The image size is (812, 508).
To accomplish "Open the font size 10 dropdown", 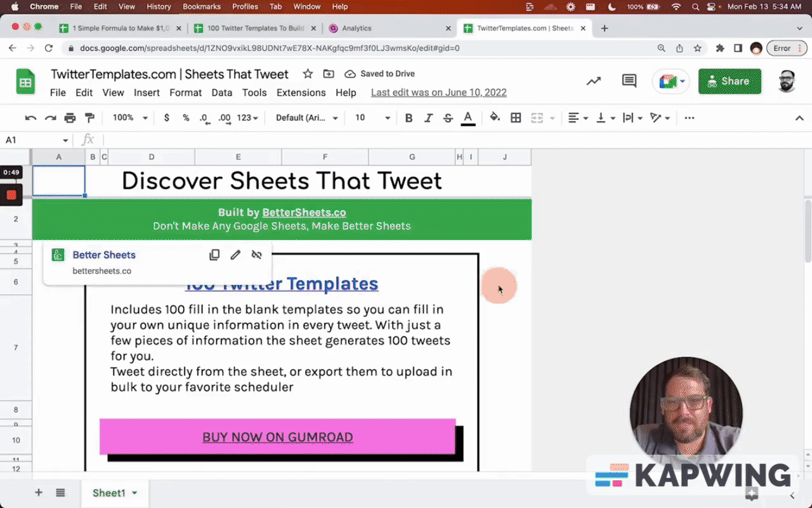I will pos(372,118).
